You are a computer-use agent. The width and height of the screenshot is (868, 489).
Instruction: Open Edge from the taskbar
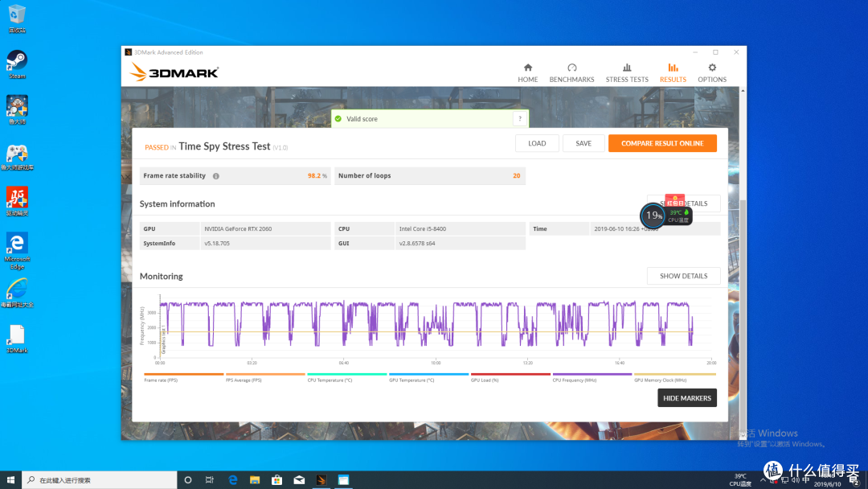coord(232,480)
